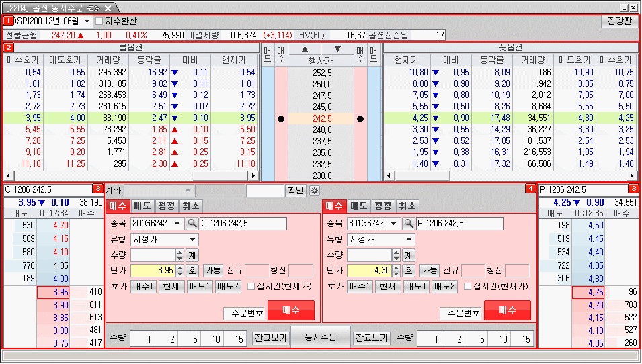Viewport: 642px width, 364px height.
Task: Click the put-side black dot at 242.5
Action: pyautogui.click(x=360, y=119)
